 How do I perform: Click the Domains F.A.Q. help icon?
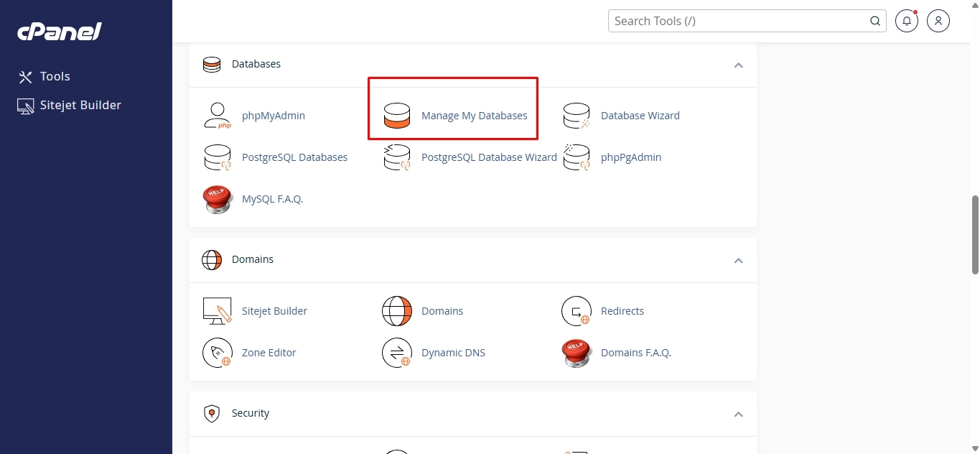point(577,353)
